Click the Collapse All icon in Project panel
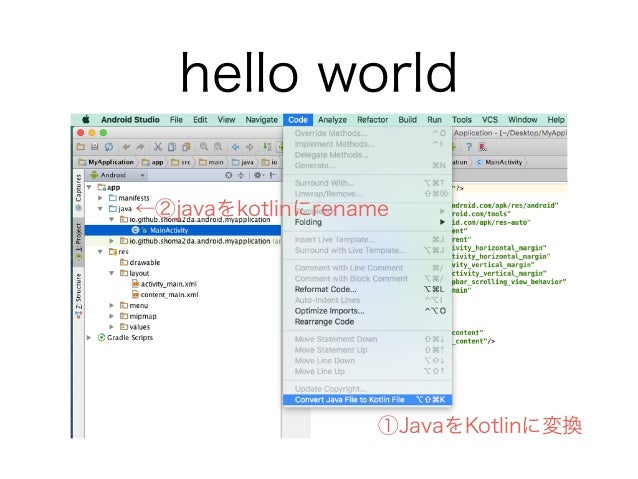The image size is (638, 479). [241, 175]
